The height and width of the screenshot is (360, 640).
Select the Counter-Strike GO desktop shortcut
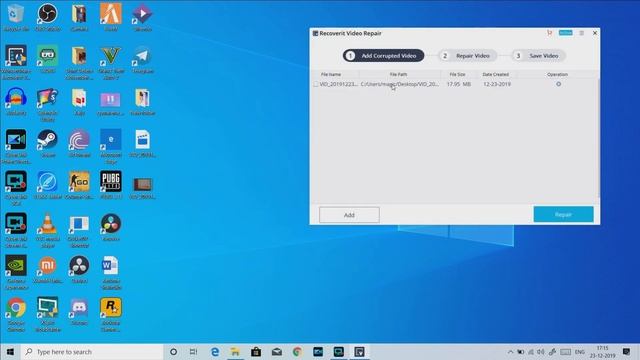click(79, 186)
